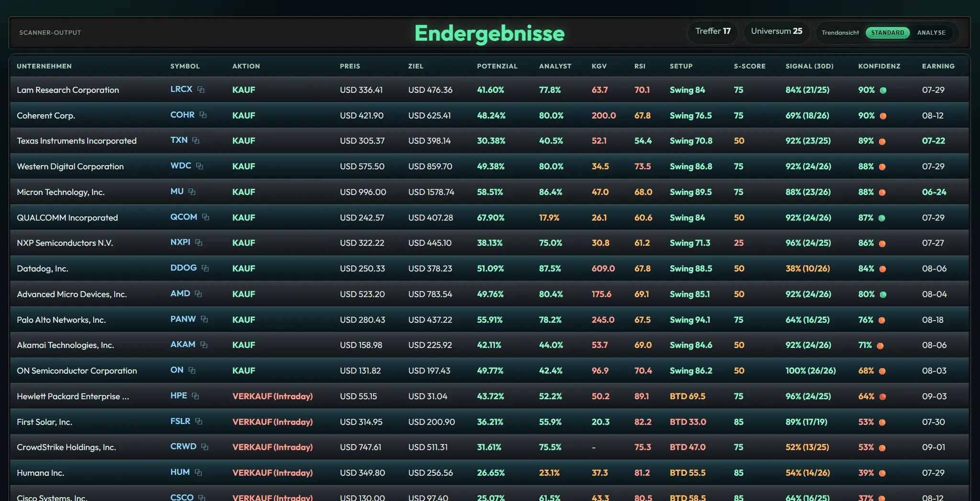Switch trend view to STANDARD
The height and width of the screenshot is (501, 980).
tap(888, 33)
